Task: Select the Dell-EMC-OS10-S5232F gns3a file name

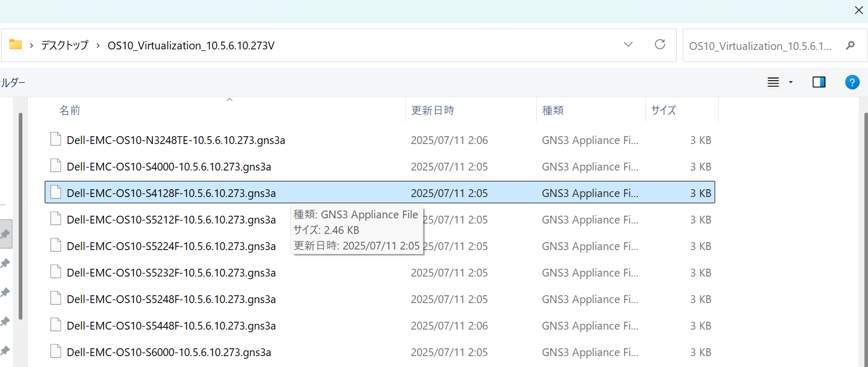Action: click(171, 273)
